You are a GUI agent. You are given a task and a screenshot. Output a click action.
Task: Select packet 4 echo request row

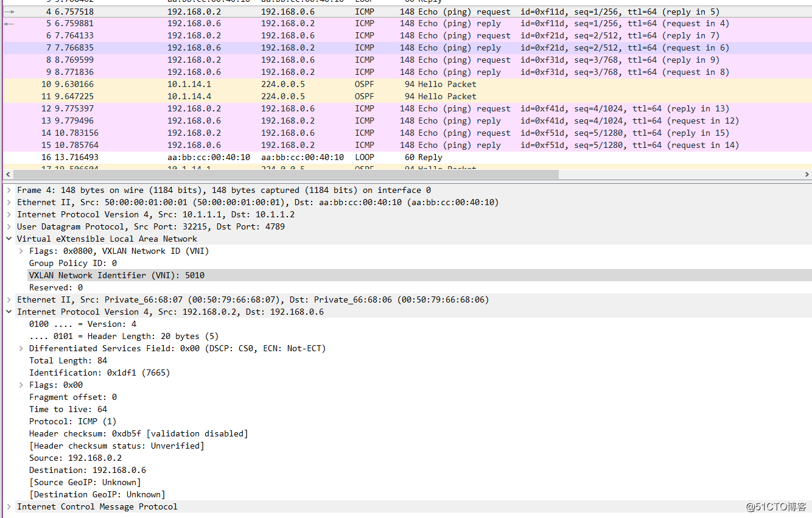(x=407, y=12)
